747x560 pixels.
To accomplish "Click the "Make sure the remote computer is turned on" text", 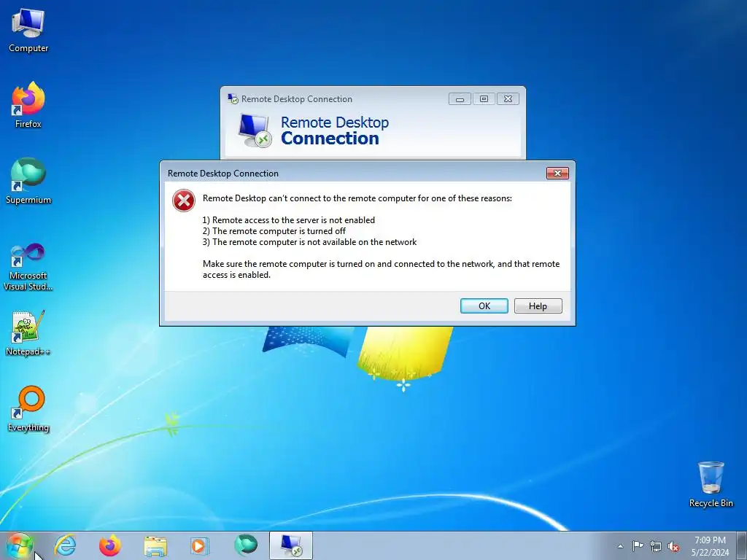I will pyautogui.click(x=381, y=269).
